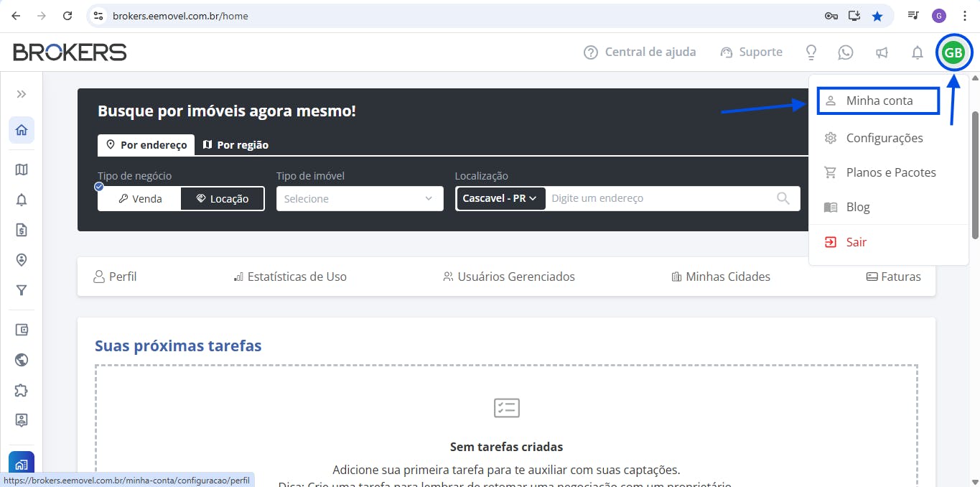The width and height of the screenshot is (980, 487).
Task: Click the empty tasks checklist icon
Action: [x=506, y=408]
